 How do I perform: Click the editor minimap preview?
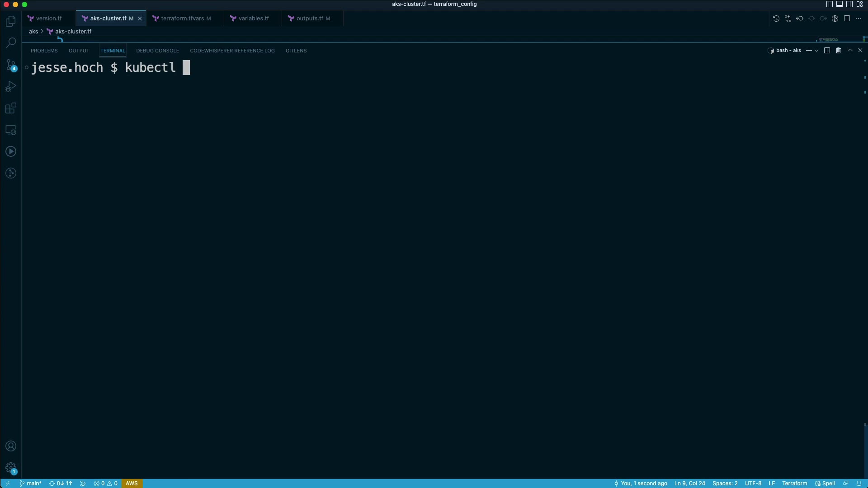(828, 39)
